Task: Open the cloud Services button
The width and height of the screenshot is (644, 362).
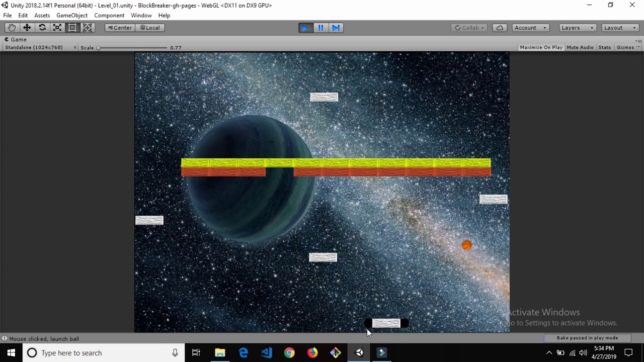Action: pyautogui.click(x=500, y=28)
